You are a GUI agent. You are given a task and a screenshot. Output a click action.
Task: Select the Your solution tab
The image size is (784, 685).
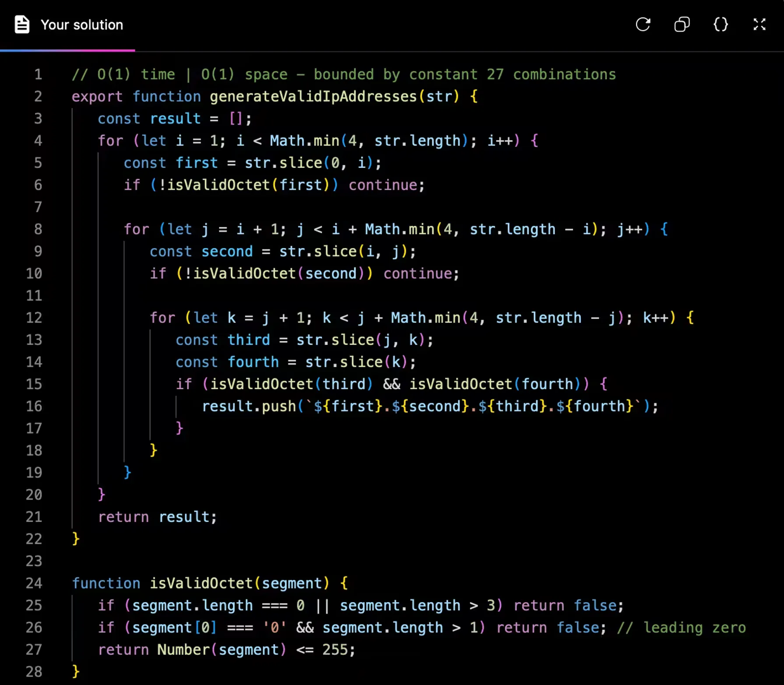click(x=81, y=25)
